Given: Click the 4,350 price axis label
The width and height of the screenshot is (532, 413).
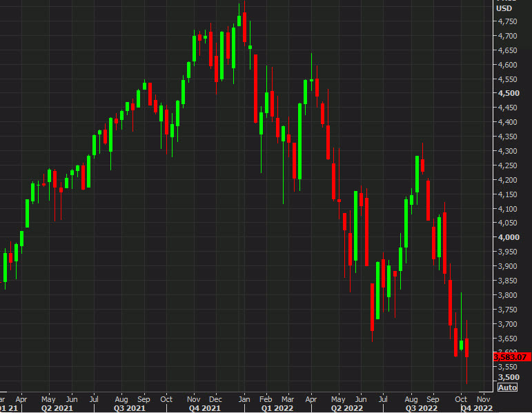Looking at the screenshot, I should point(508,137).
